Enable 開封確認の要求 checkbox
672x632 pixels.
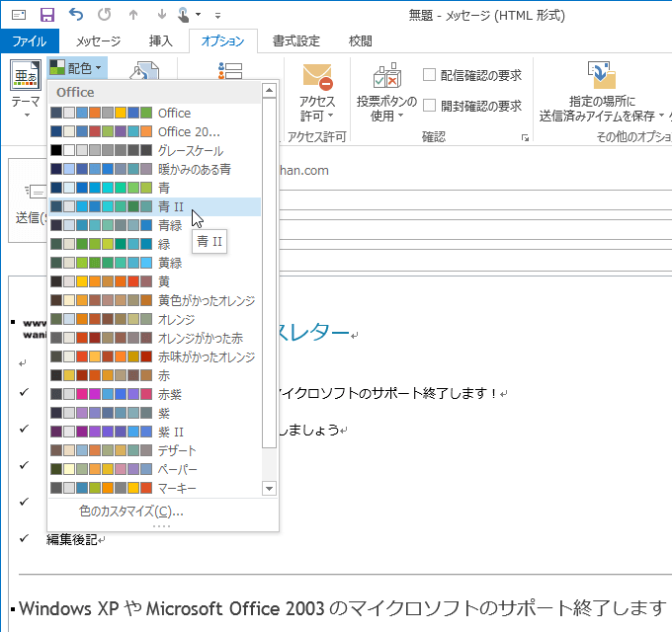(429, 106)
